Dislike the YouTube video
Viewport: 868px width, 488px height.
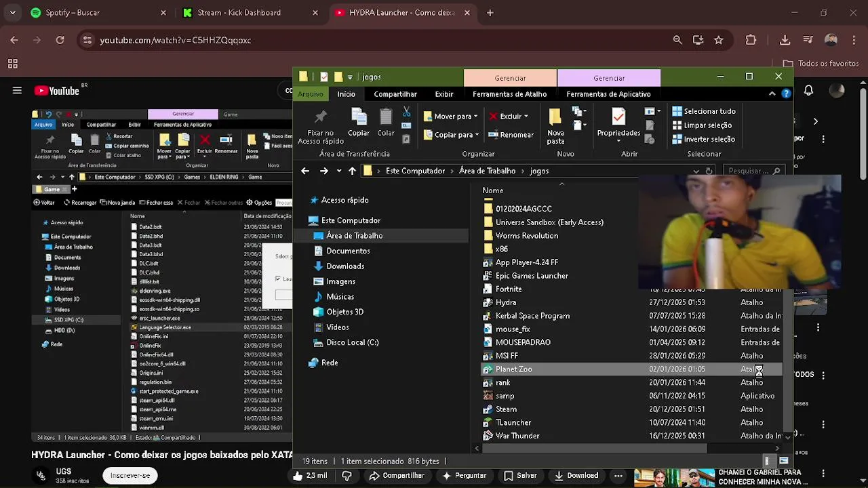point(347,476)
